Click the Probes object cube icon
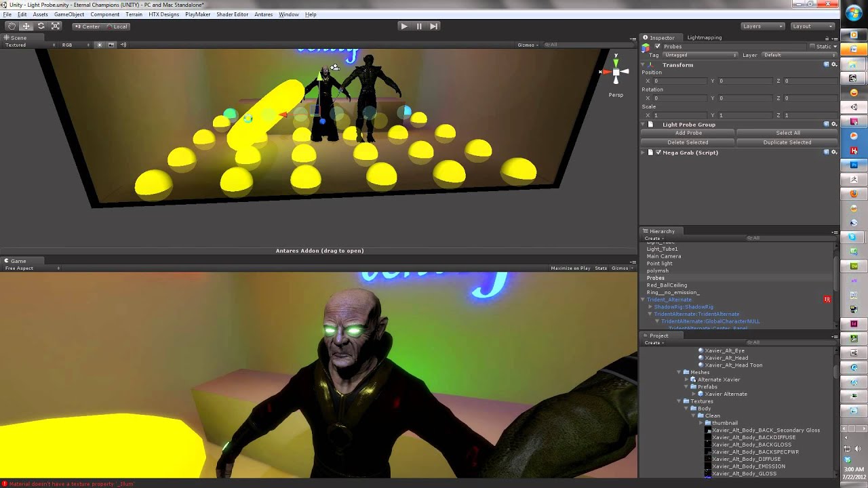 [x=646, y=47]
